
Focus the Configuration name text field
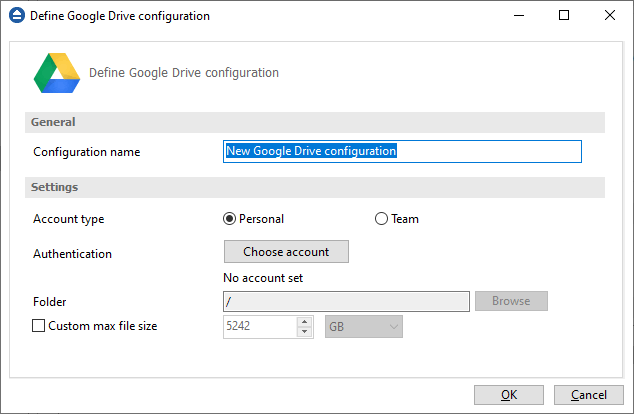coord(402,152)
